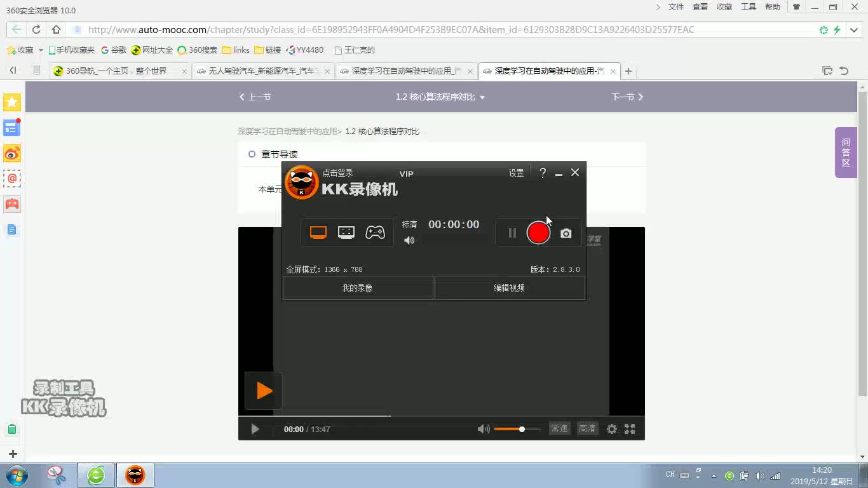
Task: Click the browser back arrow
Action: (x=17, y=29)
